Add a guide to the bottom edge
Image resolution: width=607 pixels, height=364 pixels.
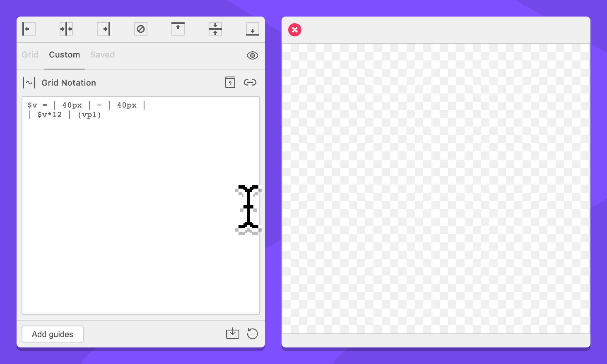coord(253,29)
